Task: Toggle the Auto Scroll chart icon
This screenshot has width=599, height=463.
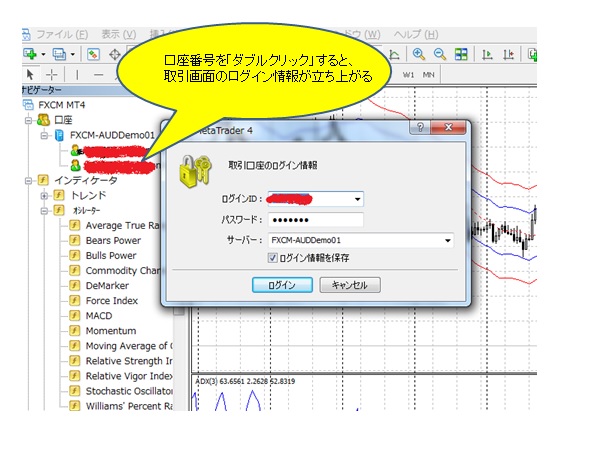Action: click(x=487, y=55)
